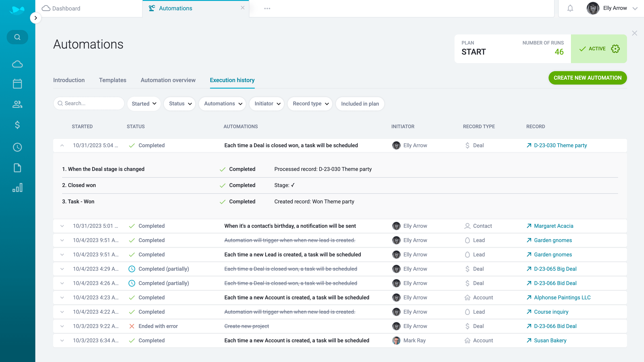
Task: Open the search icon in sidebar
Action: (17, 37)
